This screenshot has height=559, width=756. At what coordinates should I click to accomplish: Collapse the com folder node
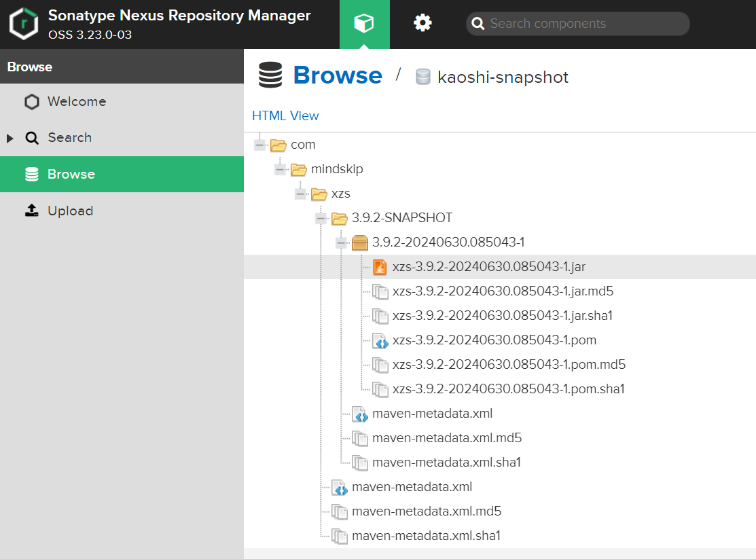click(260, 145)
